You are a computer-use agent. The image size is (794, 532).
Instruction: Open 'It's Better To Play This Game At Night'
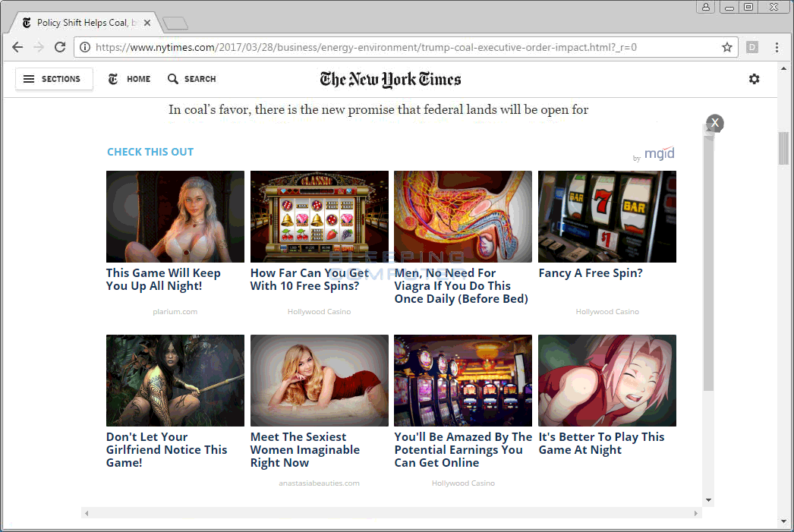(602, 443)
